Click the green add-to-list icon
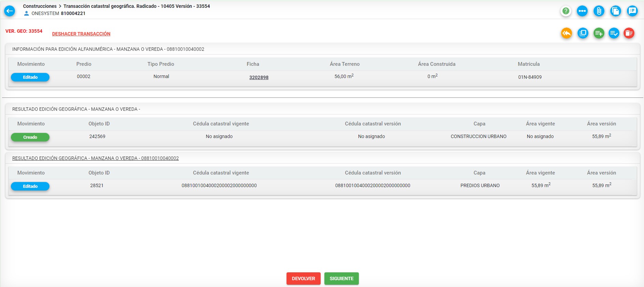The height and width of the screenshot is (287, 644). click(599, 33)
